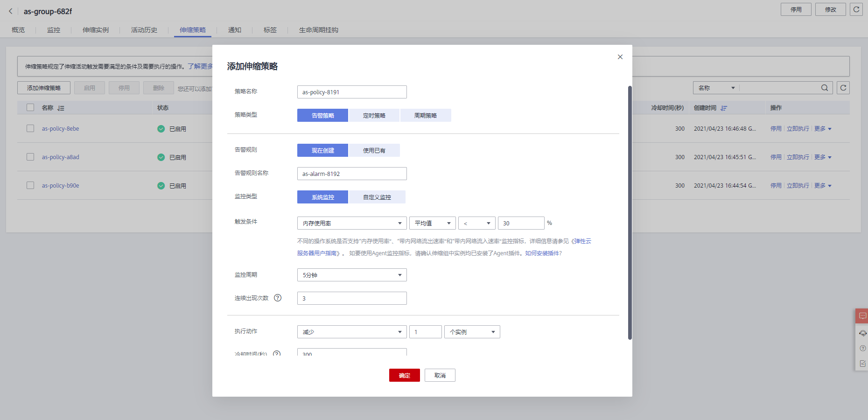This screenshot has width=868, height=420.
Task: Click the 停用 button in top-right header
Action: pos(796,9)
